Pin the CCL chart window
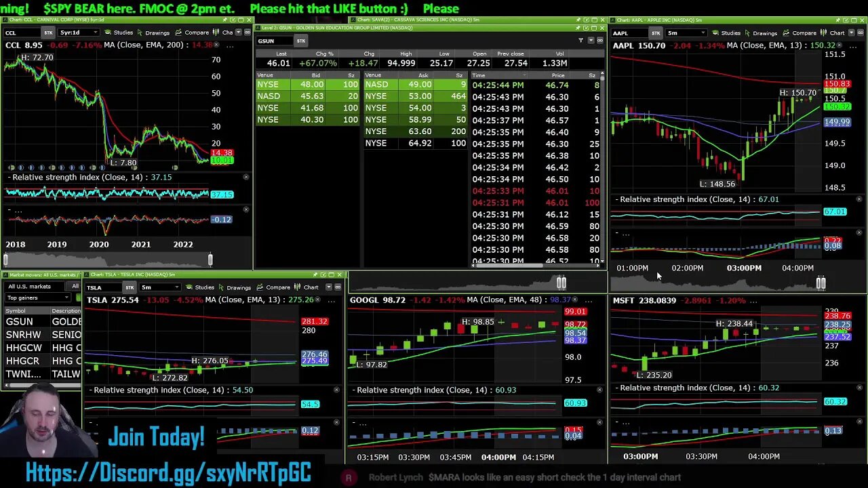868x488 pixels. 224,20
